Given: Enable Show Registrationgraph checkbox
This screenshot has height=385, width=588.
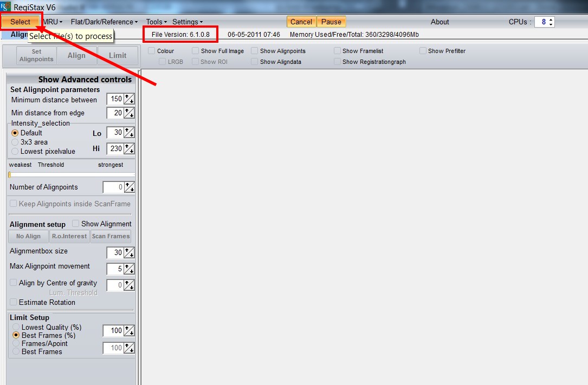Looking at the screenshot, I should click(337, 61).
